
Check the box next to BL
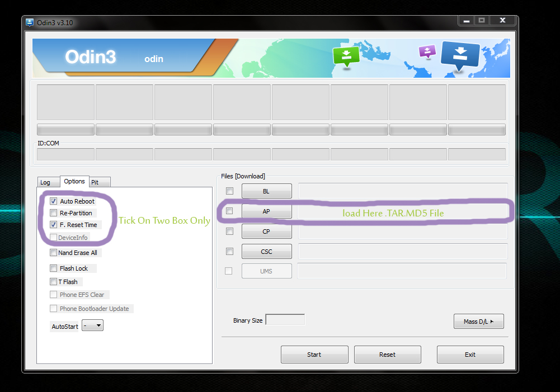(229, 191)
